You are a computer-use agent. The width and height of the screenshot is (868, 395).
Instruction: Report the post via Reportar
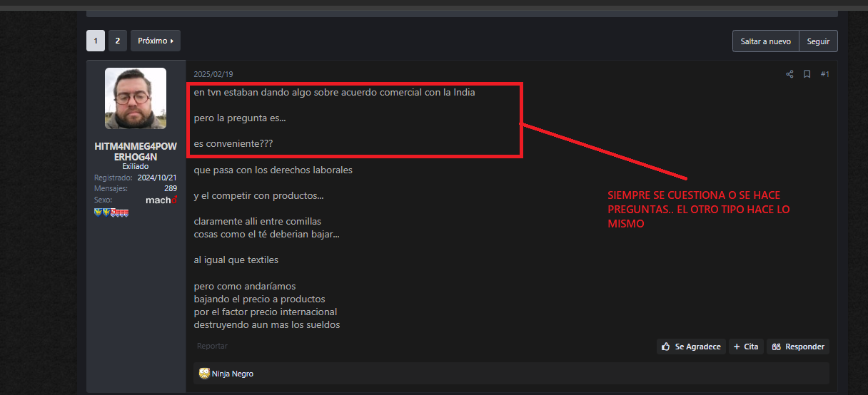pyautogui.click(x=212, y=346)
